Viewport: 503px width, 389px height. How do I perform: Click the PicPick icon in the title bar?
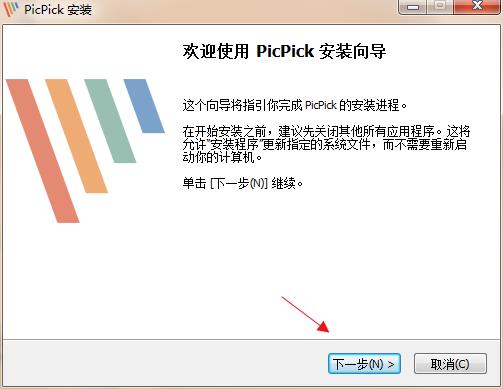[x=11, y=9]
